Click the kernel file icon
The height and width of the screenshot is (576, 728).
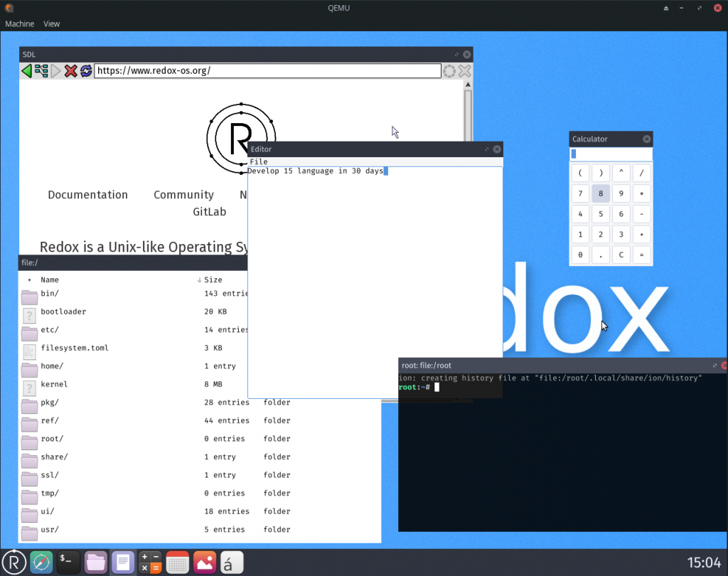[29, 388]
